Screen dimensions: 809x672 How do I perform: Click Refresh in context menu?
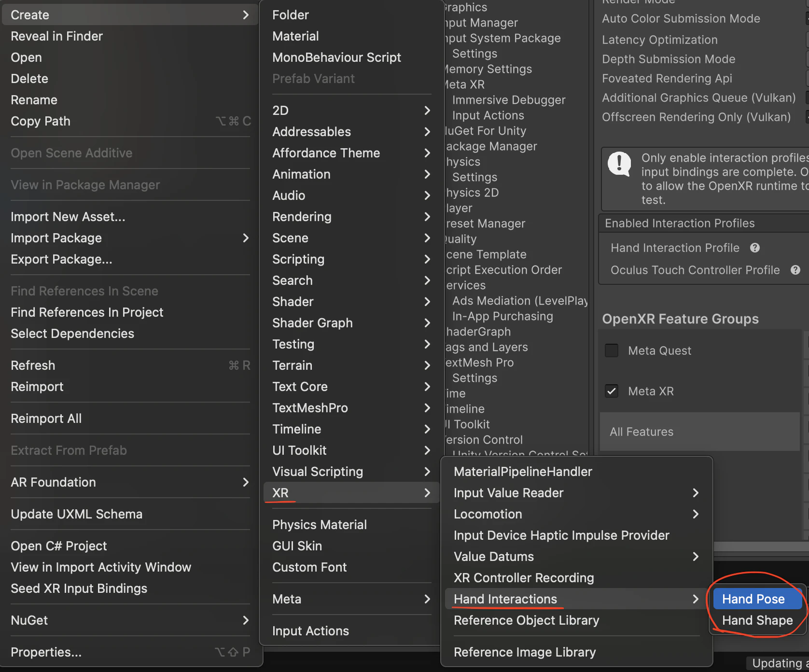coord(130,365)
